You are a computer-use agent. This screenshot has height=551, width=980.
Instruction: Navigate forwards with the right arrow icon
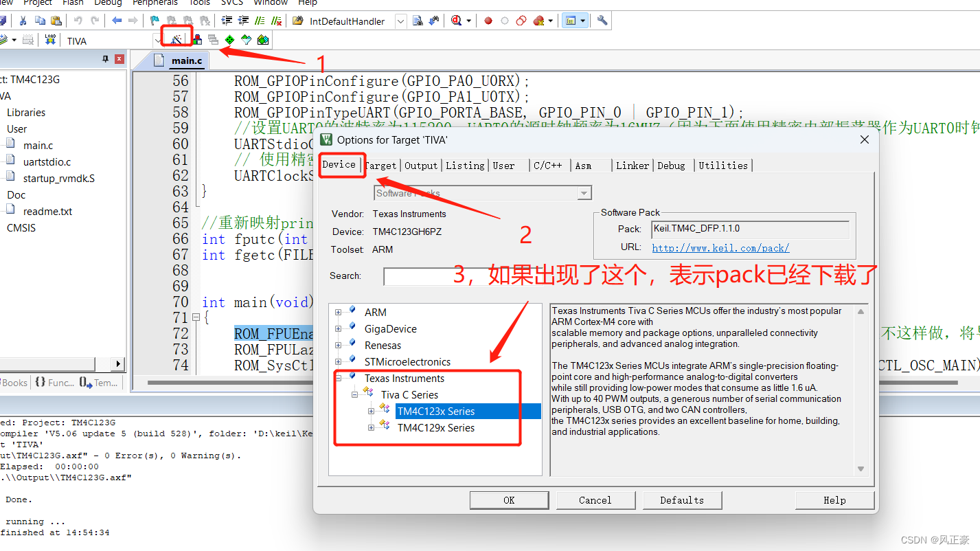tap(133, 21)
